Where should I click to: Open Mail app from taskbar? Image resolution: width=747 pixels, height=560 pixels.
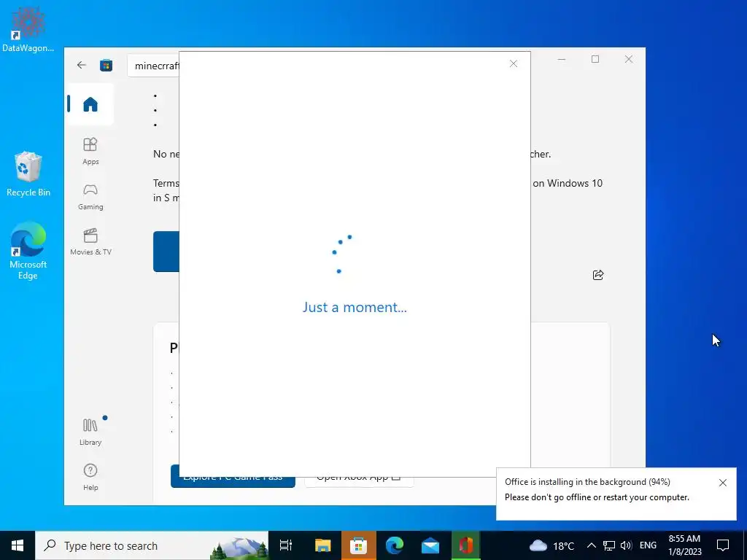coord(430,545)
